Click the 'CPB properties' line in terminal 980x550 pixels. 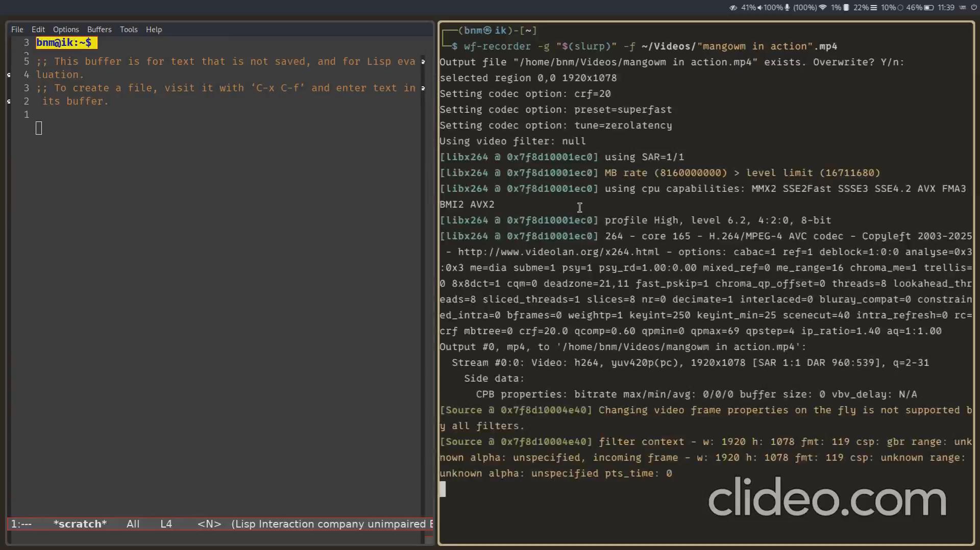696,394
